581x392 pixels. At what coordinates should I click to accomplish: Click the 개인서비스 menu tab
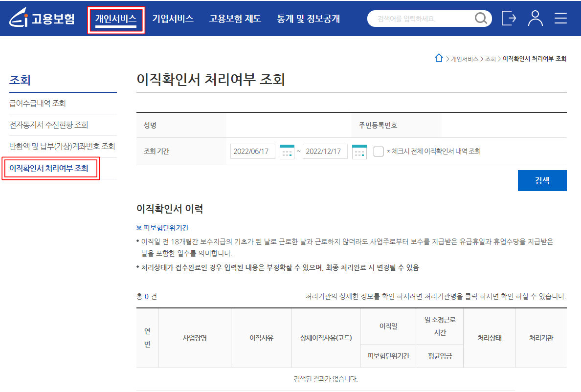(x=116, y=18)
